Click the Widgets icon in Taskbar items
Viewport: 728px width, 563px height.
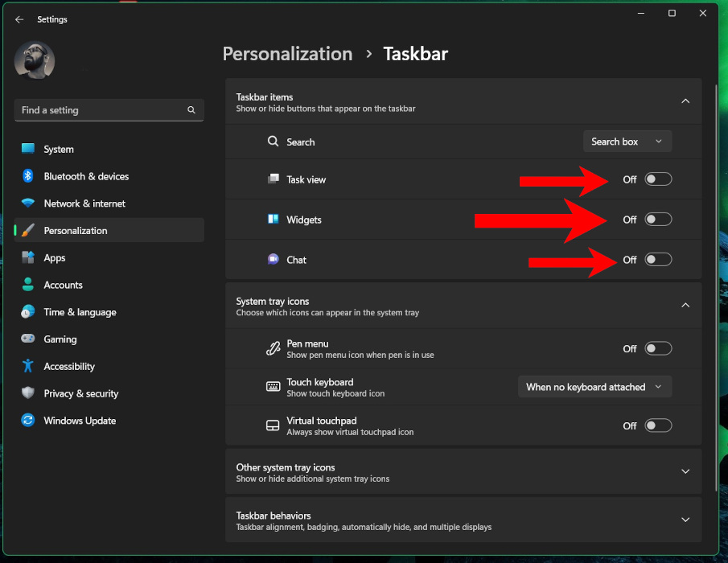[x=273, y=220]
